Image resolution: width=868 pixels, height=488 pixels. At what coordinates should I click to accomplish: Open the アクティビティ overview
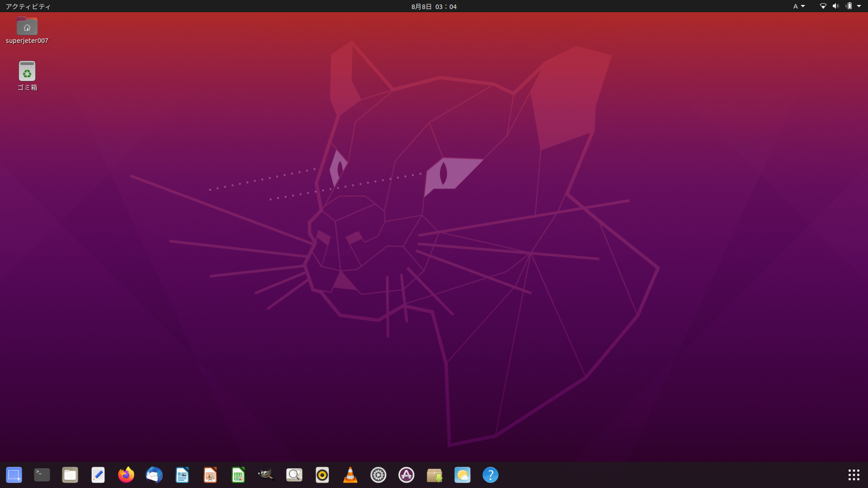pyautogui.click(x=28, y=6)
